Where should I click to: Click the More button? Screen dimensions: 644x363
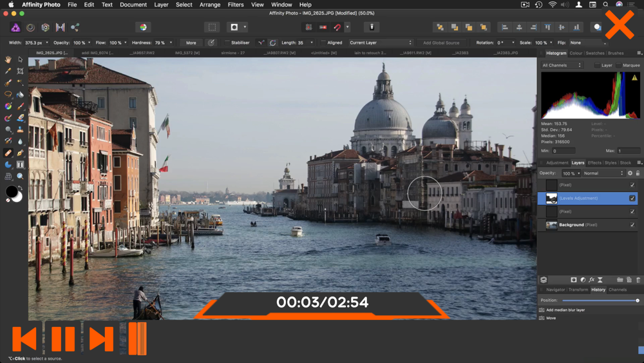pyautogui.click(x=191, y=43)
